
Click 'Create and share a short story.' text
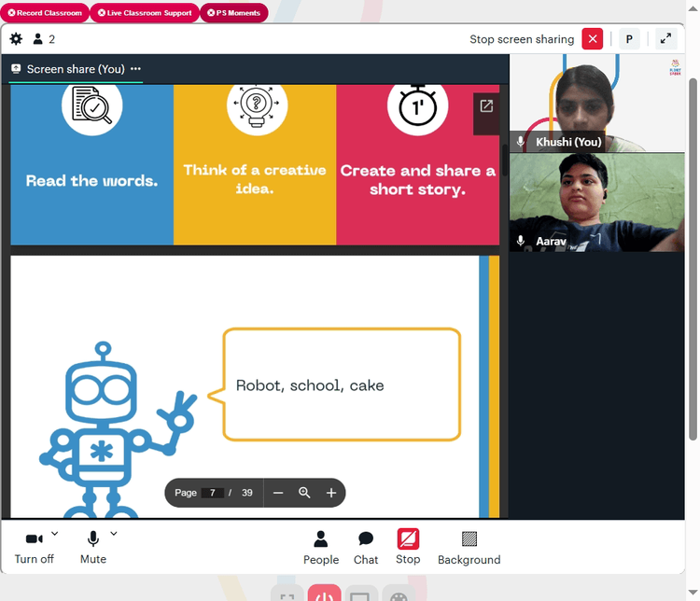[x=418, y=180]
